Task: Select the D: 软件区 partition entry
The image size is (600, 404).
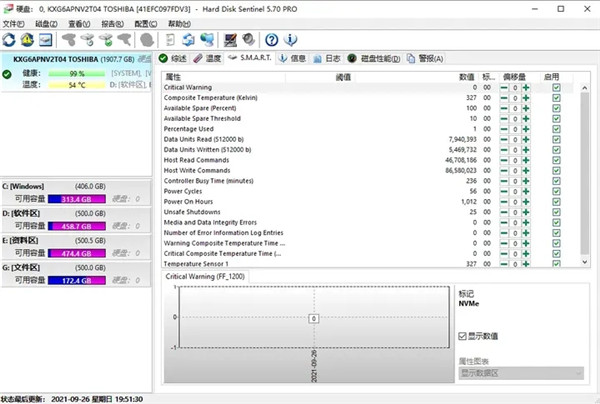Action: (76, 220)
